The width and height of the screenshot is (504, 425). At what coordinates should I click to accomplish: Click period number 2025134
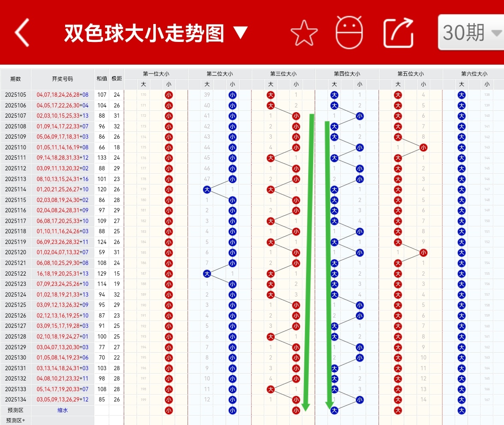(16, 399)
